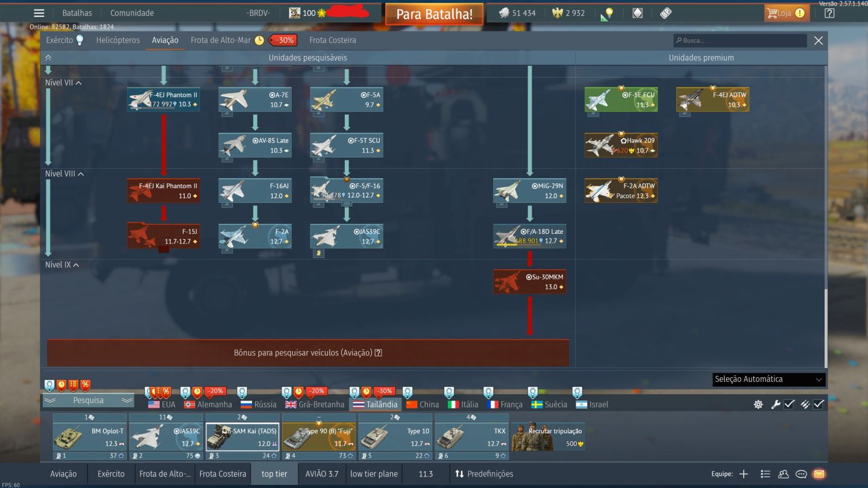Select BM Oplot-T crew slot

point(90,436)
